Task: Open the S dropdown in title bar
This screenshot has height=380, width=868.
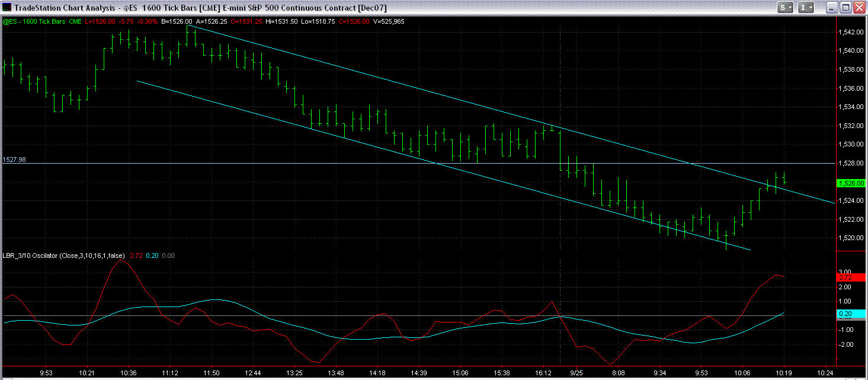Action: coord(786,7)
